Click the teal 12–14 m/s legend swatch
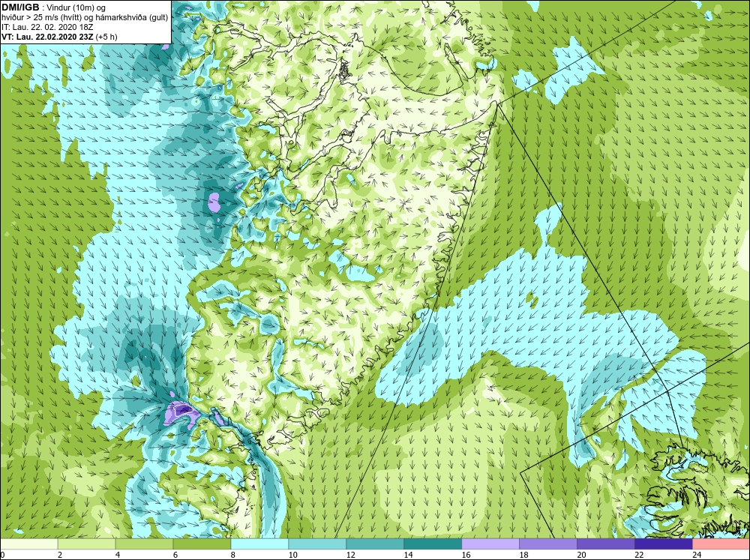Viewport: 750px width, 560px height. 375,544
